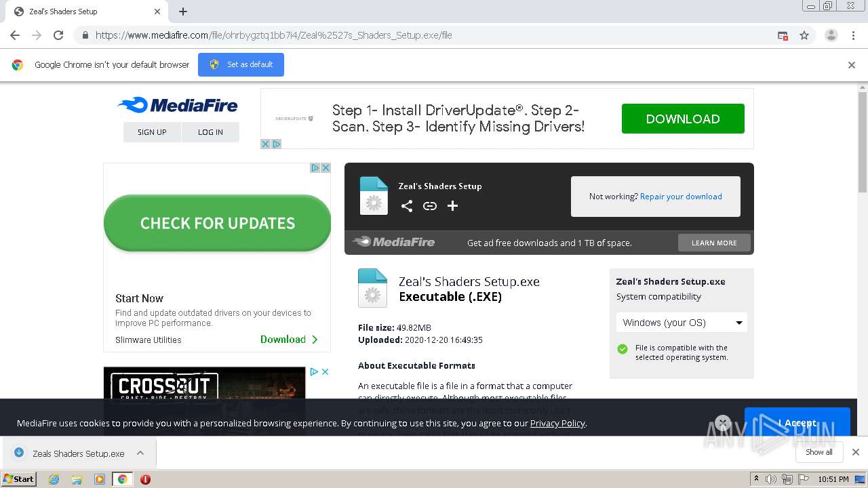Launch Internet Explorer from taskbar
This screenshot has width=868, height=488.
(54, 479)
